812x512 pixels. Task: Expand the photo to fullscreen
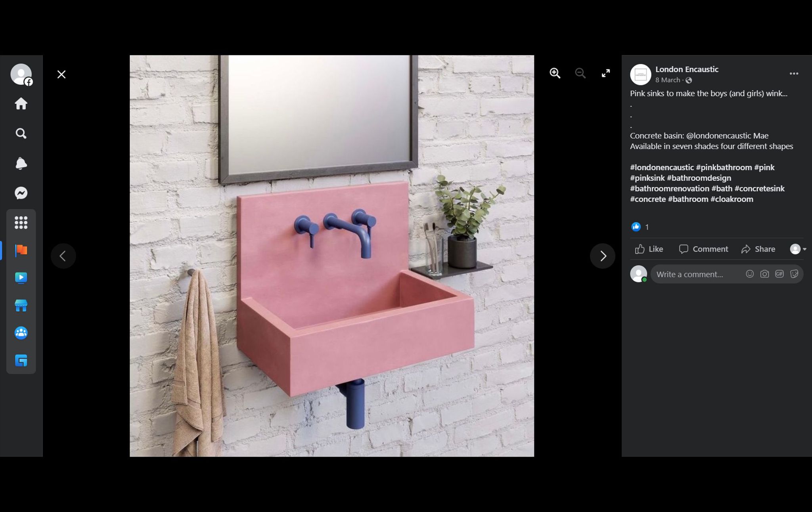click(605, 73)
